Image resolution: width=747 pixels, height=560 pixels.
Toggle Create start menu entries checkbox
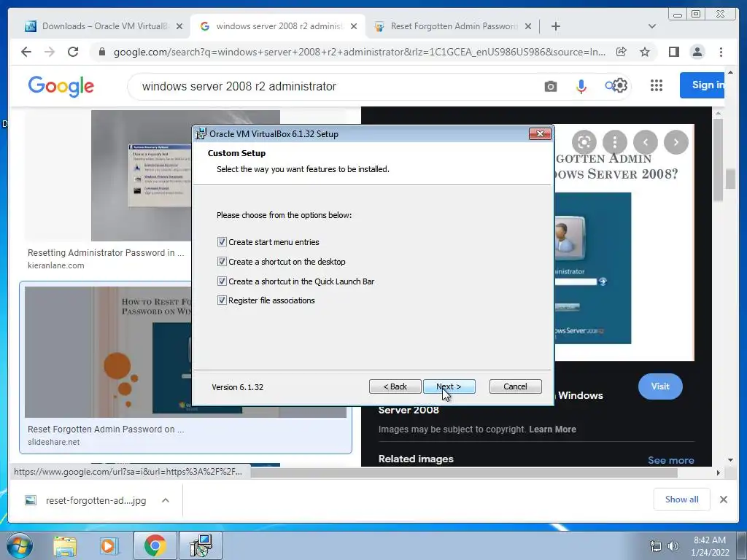[x=222, y=242]
